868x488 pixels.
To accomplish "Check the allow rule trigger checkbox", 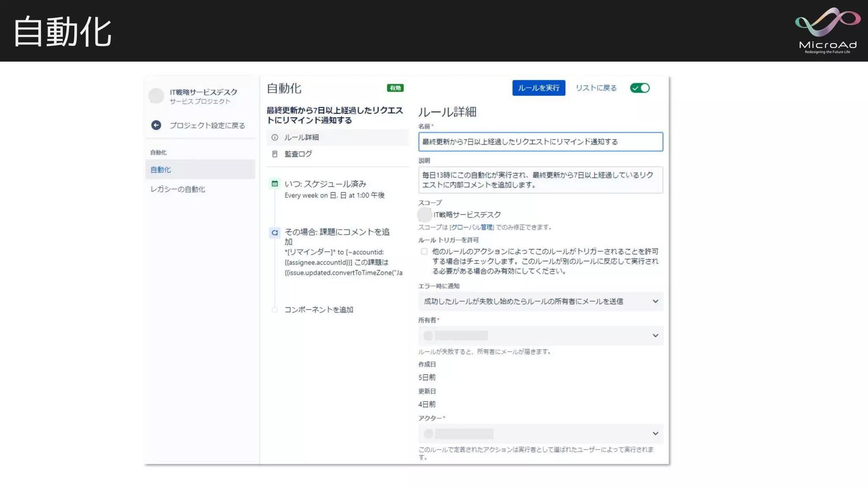I will (x=424, y=252).
